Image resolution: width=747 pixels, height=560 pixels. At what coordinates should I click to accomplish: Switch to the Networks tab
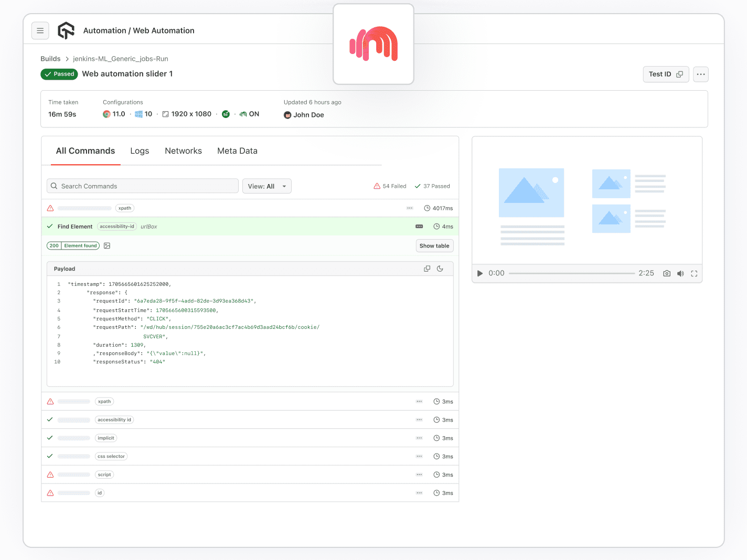183,151
